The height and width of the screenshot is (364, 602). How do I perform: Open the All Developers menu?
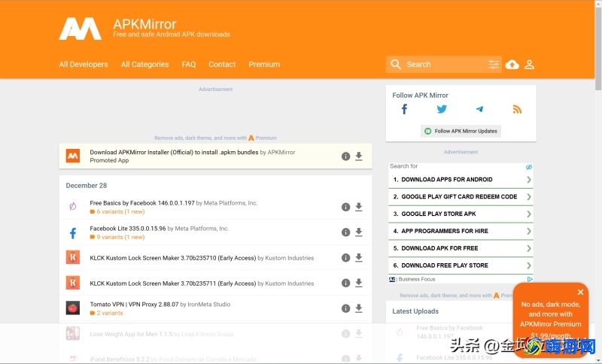(84, 65)
